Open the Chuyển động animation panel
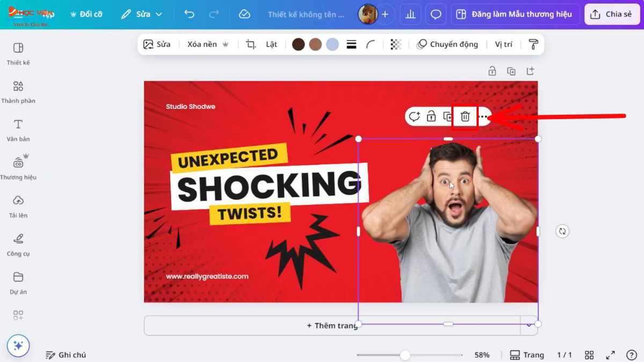 pos(448,45)
